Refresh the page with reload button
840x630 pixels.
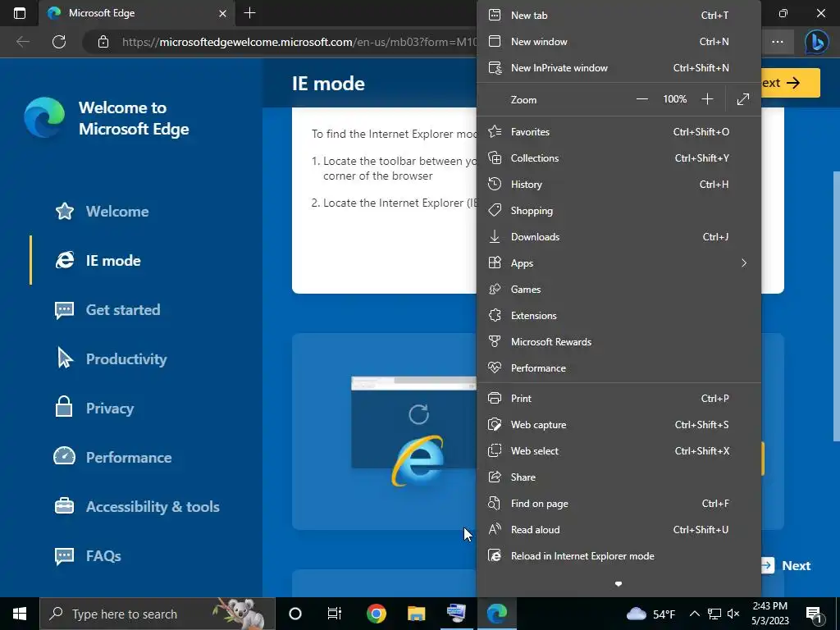click(x=59, y=42)
